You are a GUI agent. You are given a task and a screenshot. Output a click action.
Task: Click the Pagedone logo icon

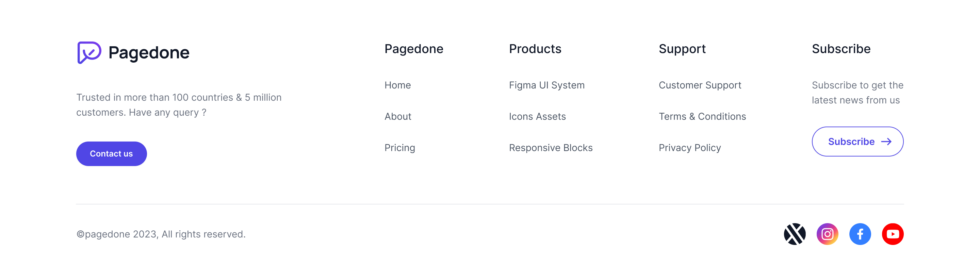[x=89, y=52]
